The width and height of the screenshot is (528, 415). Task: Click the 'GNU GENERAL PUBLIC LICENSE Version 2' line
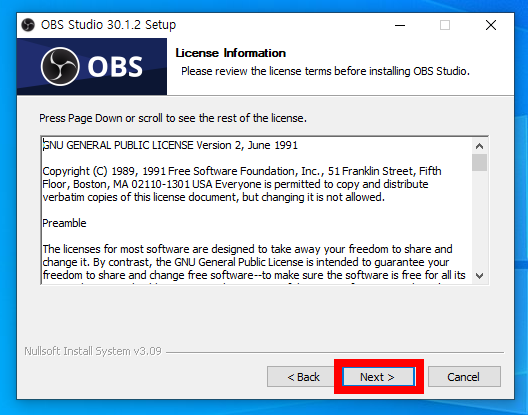pos(170,145)
